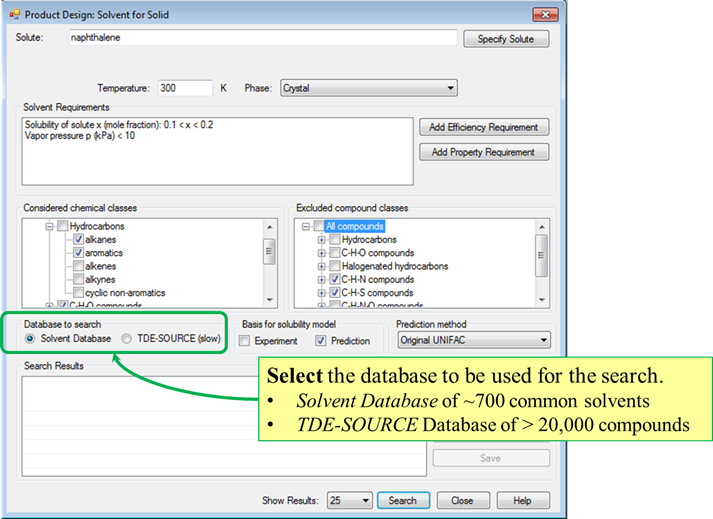
Task: Click the Help button
Action: (x=523, y=500)
